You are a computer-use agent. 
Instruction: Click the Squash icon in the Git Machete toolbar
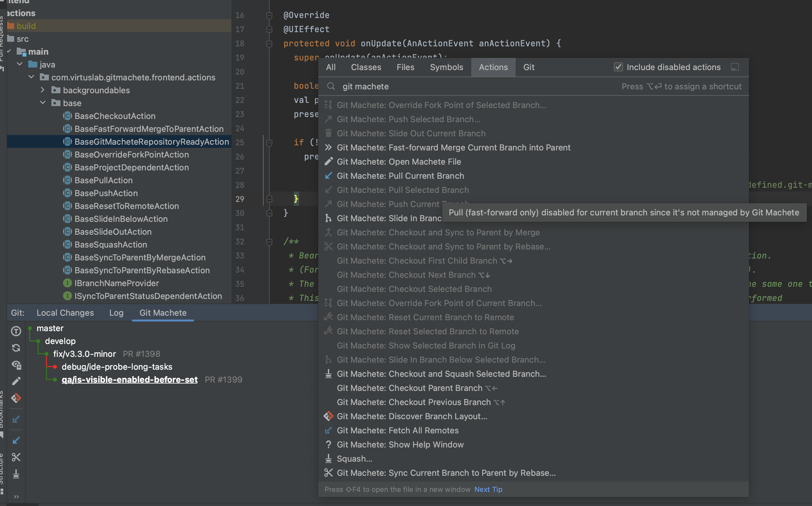click(16, 474)
